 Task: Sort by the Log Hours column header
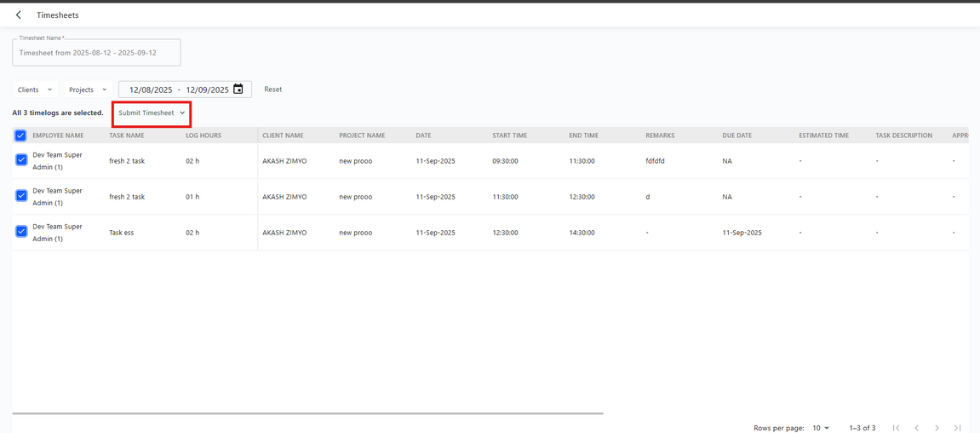203,136
